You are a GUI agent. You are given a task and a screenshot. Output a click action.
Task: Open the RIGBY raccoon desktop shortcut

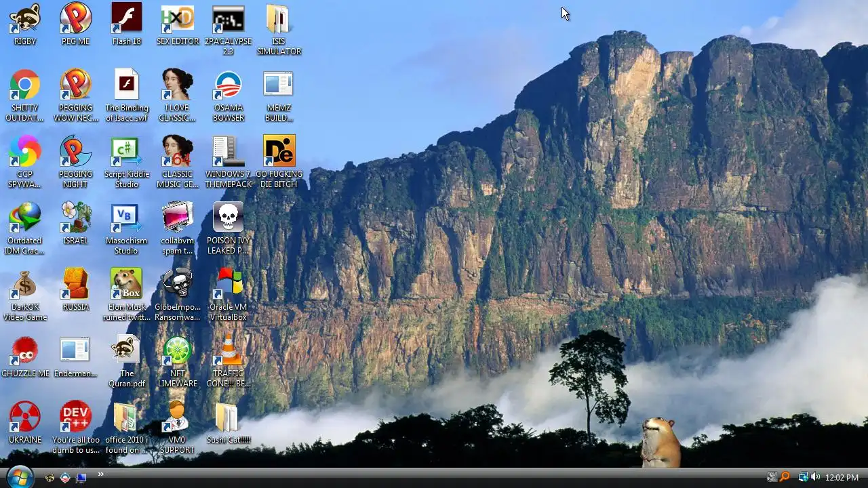(x=25, y=18)
